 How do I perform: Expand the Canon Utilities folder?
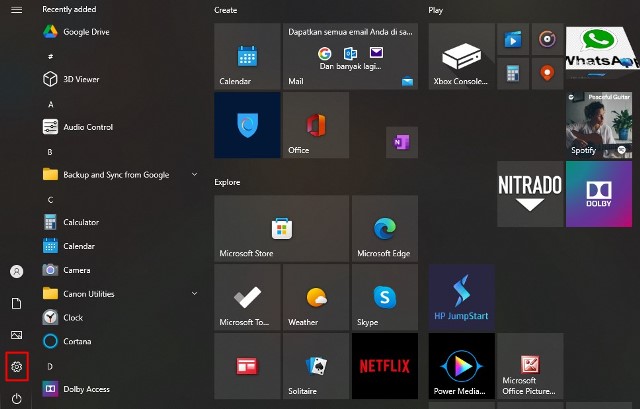pyautogui.click(x=118, y=293)
